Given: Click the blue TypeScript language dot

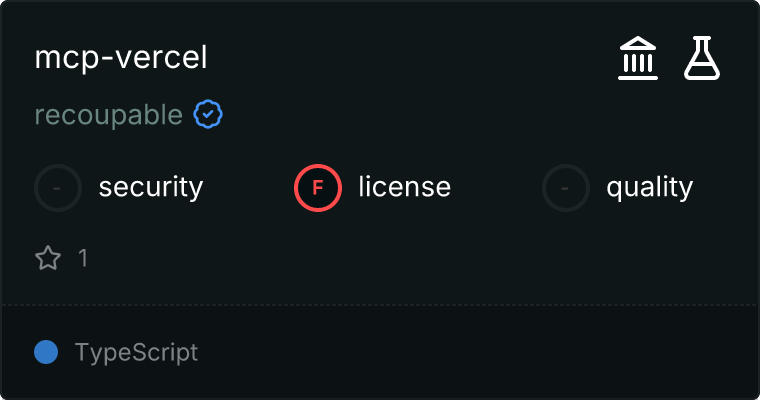Looking at the screenshot, I should click(46, 352).
